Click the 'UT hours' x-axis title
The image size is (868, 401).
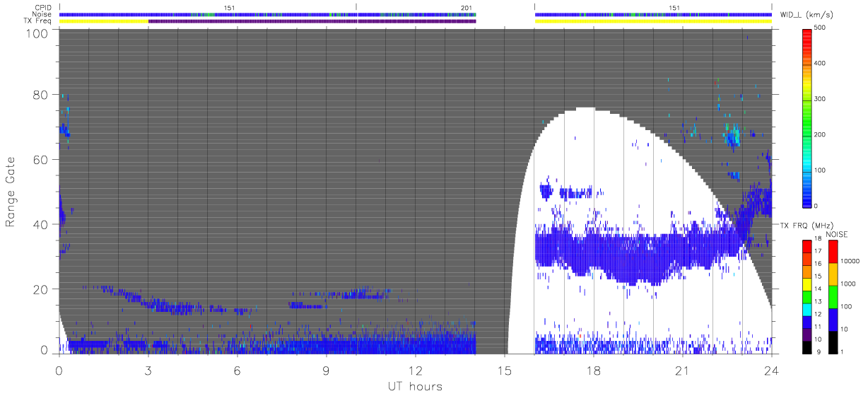(415, 386)
